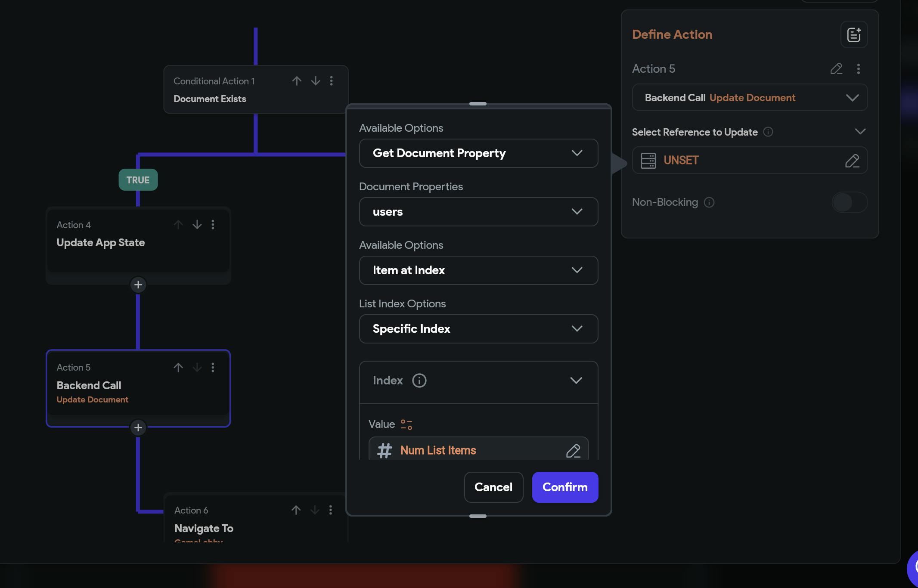Move the Action 4 node down with its arrow

click(x=197, y=225)
